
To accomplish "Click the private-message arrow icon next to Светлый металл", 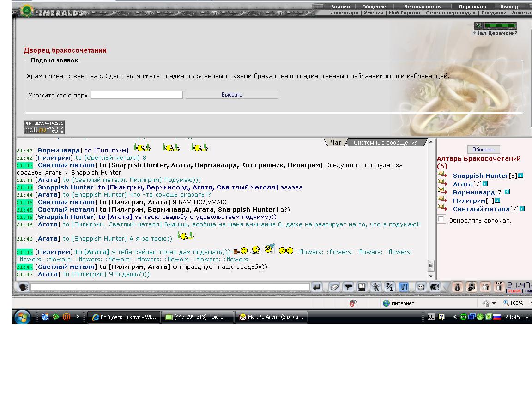I will [442, 208].
